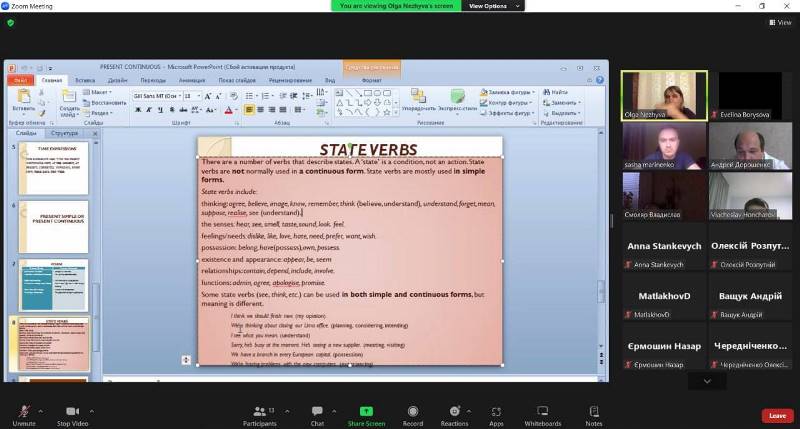Switch to the Переходы ribbon tab
The width and height of the screenshot is (800, 429).
(x=153, y=80)
